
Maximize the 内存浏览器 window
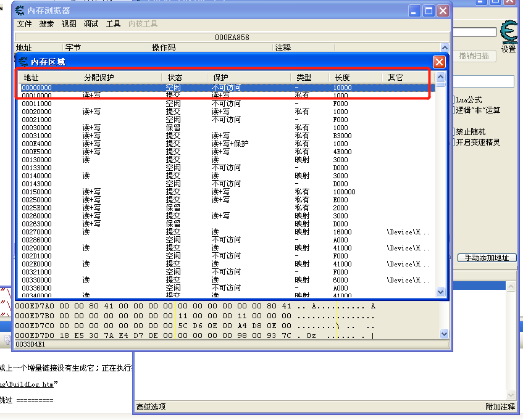pyautogui.click(x=429, y=11)
